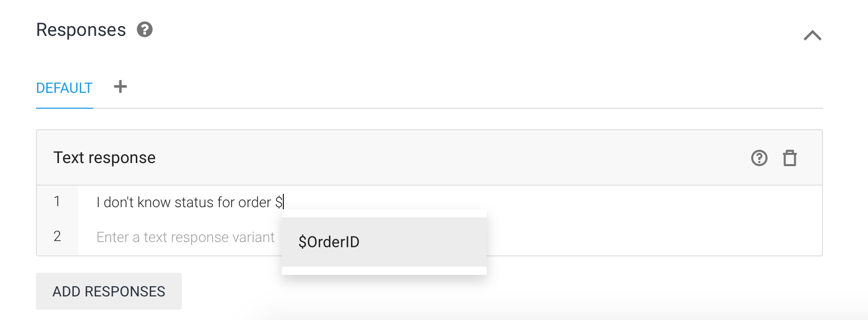Click the ADD RESPONSES button
Viewport: 868px width, 320px height.
[109, 291]
